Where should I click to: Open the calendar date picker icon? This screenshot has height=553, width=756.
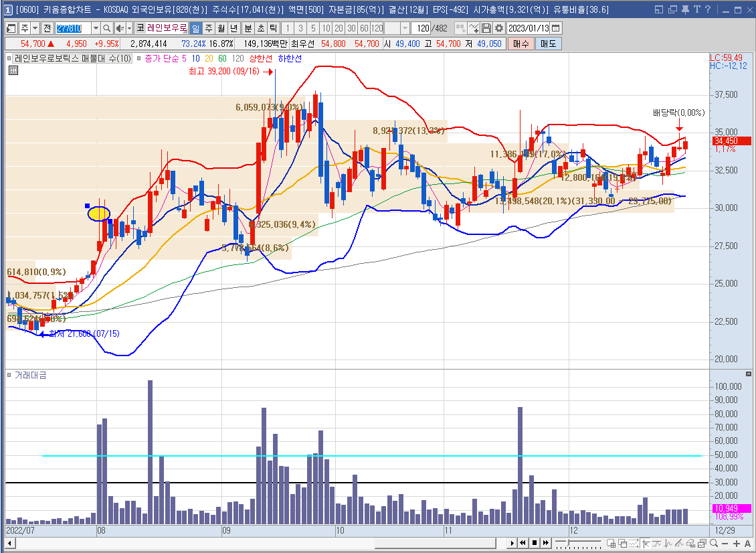[555, 29]
